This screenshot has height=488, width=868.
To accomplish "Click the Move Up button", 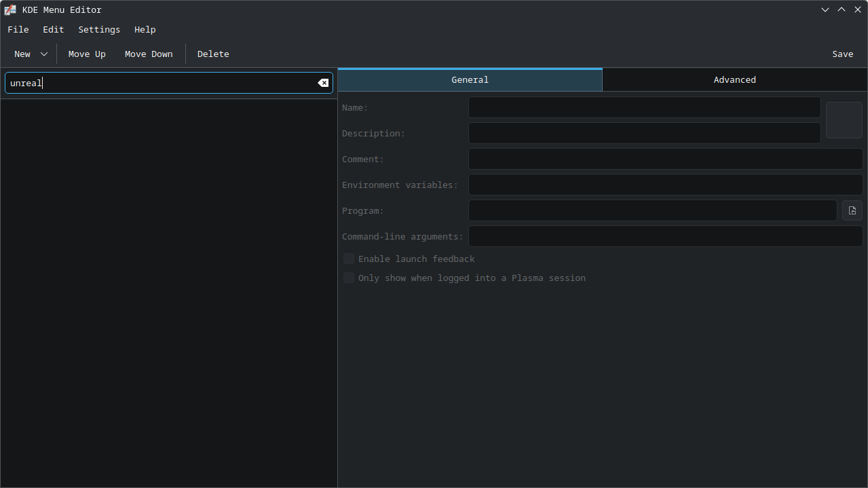I will tap(87, 54).
